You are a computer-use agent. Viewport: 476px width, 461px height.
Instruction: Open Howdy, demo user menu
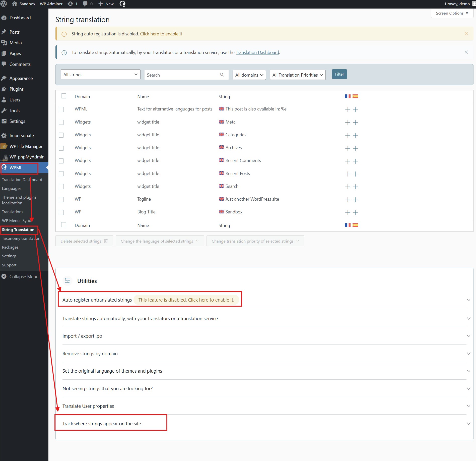pos(460,4)
